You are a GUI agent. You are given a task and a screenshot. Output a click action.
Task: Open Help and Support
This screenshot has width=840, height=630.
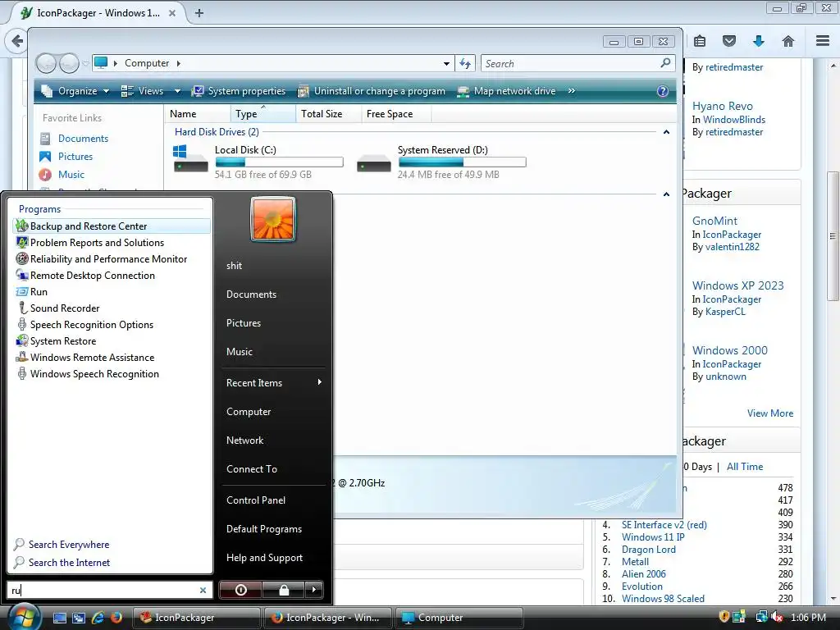pyautogui.click(x=265, y=558)
